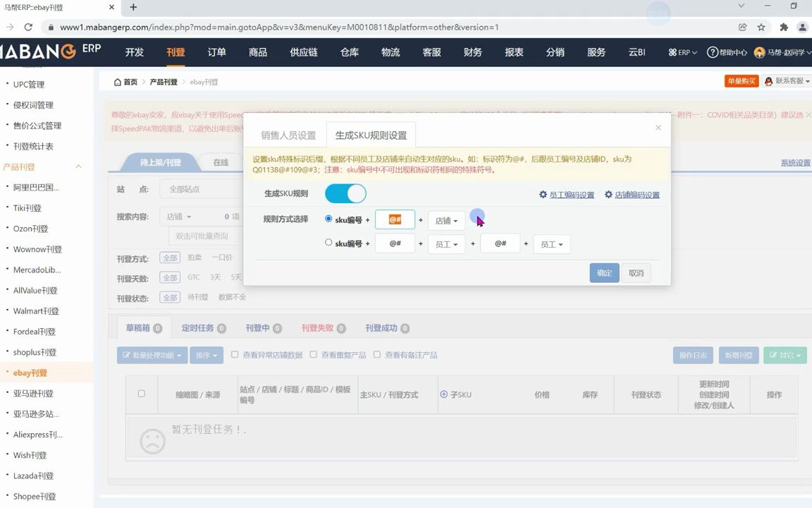812x508 pixels.
Task: Click the 确定 confirm button
Action: 604,272
